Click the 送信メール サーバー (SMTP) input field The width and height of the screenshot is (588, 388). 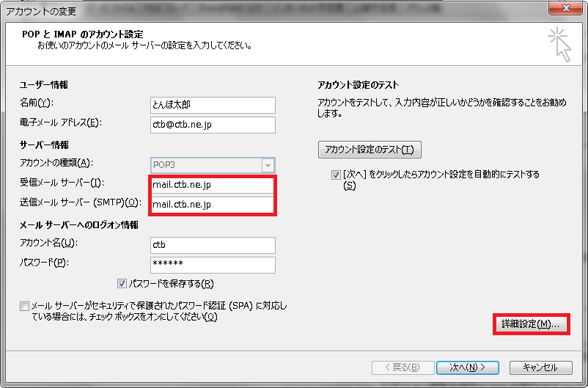(x=213, y=205)
